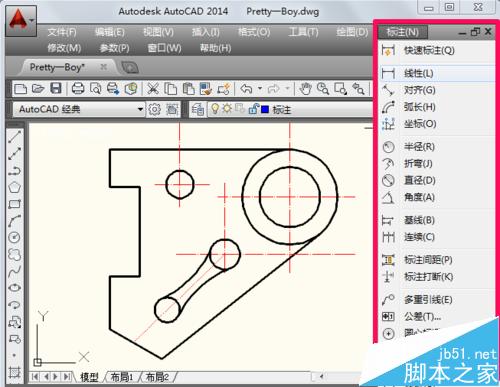
Task: Select the Spline draw tool
Action: 14,271
